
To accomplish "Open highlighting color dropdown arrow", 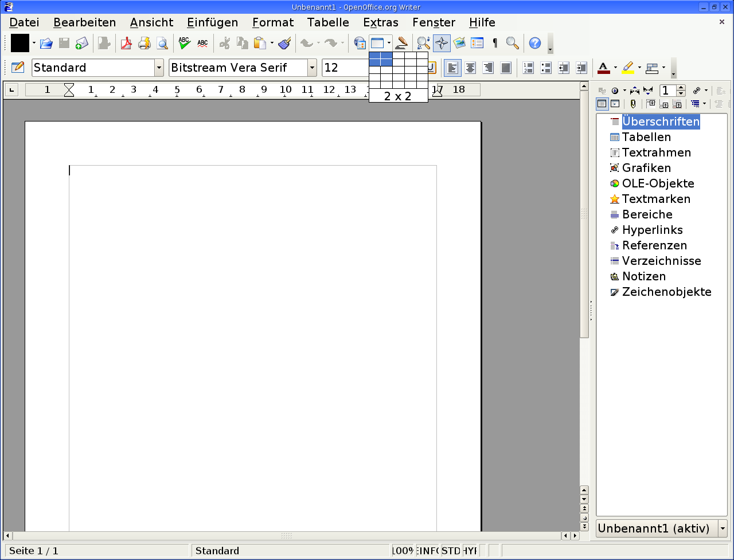I will (639, 68).
